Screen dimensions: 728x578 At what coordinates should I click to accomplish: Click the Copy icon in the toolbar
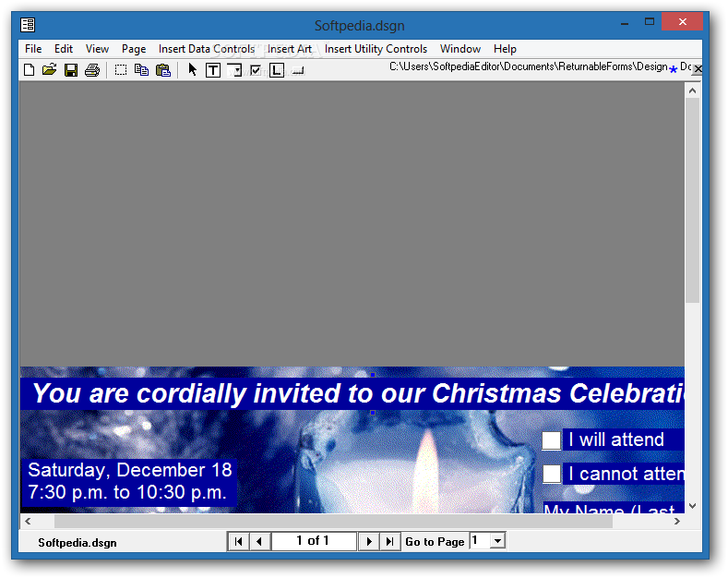pyautogui.click(x=141, y=70)
